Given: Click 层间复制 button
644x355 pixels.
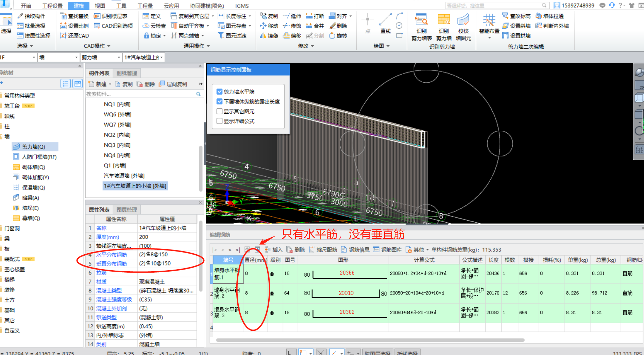Looking at the screenshot, I should click(173, 84).
